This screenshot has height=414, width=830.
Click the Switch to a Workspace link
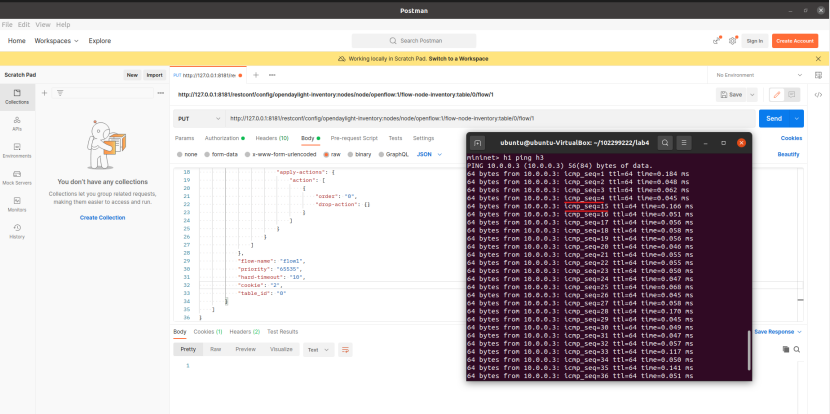coord(458,59)
